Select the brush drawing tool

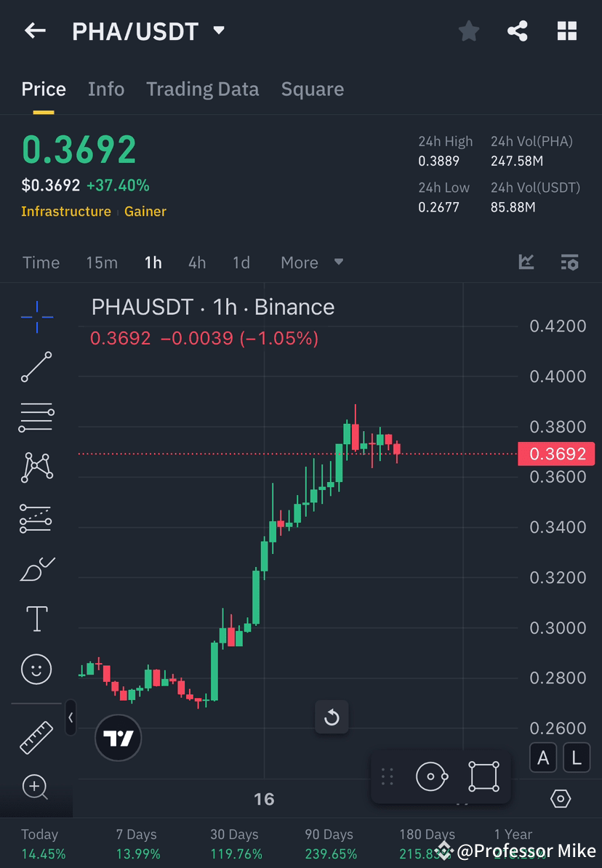36,568
